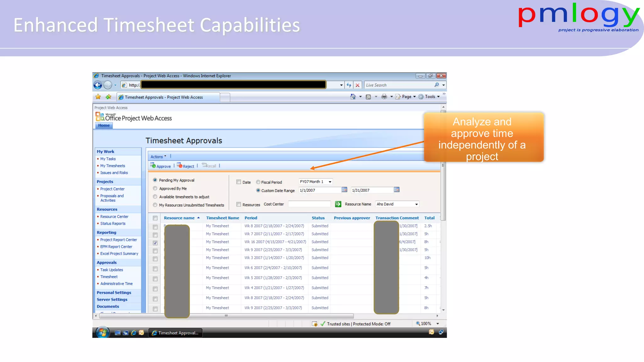Screen dimensions: 644x362
Task: Click the Windows Start orb
Action: click(x=102, y=332)
